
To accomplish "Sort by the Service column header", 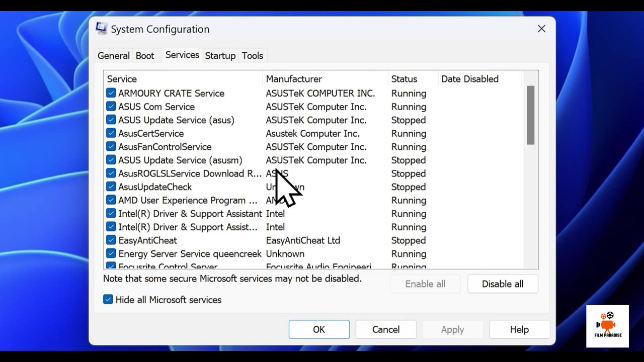I will [x=183, y=79].
